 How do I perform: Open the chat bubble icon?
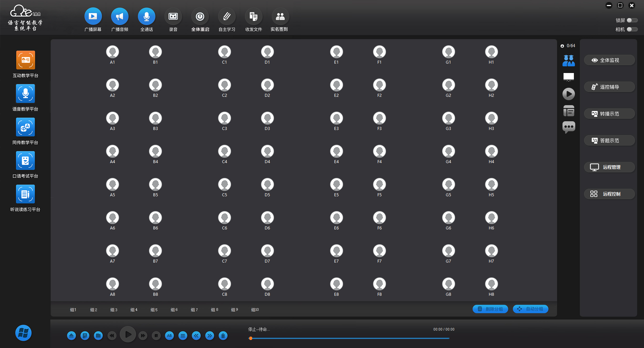(569, 127)
